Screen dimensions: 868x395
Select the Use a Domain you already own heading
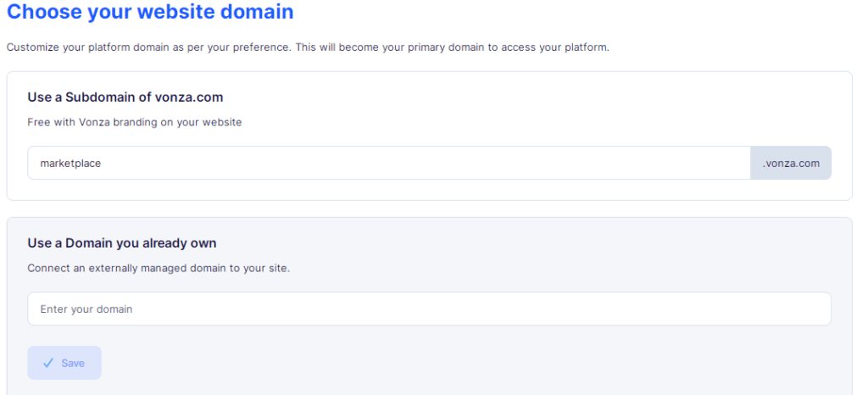tap(122, 243)
